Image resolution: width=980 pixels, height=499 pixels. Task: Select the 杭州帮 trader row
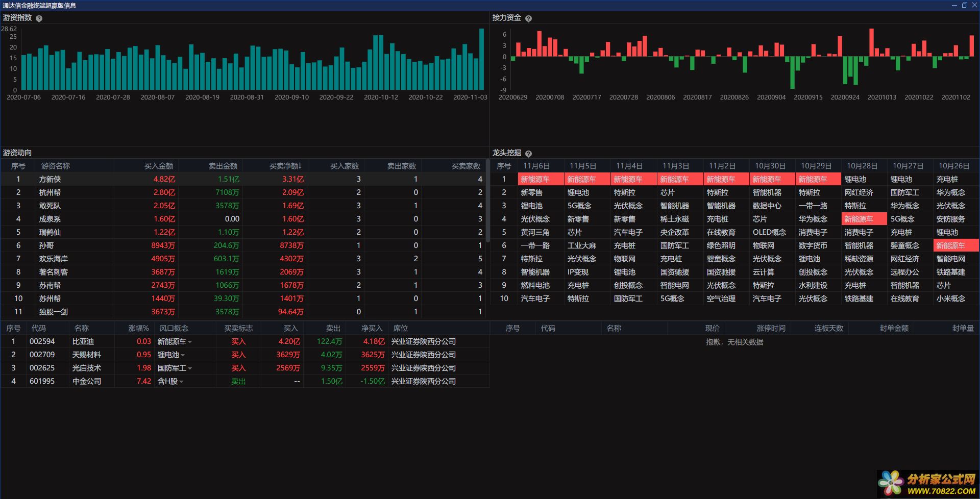click(244, 192)
